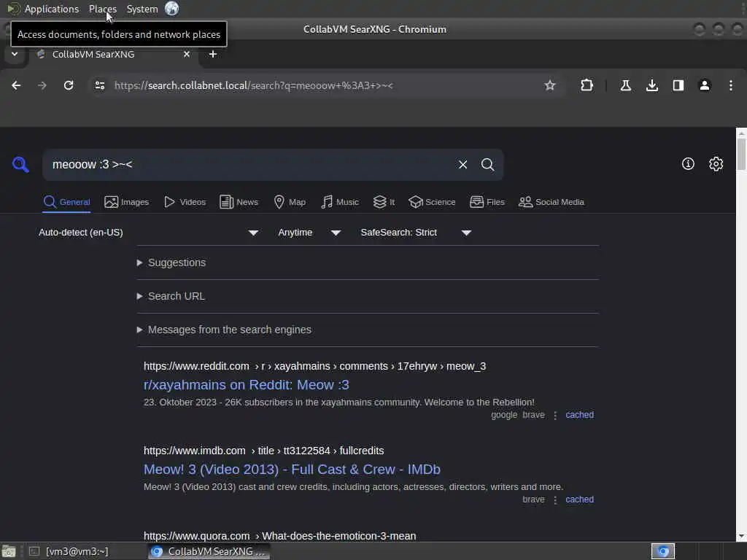
Task: Switch to the News category
Action: (x=239, y=202)
